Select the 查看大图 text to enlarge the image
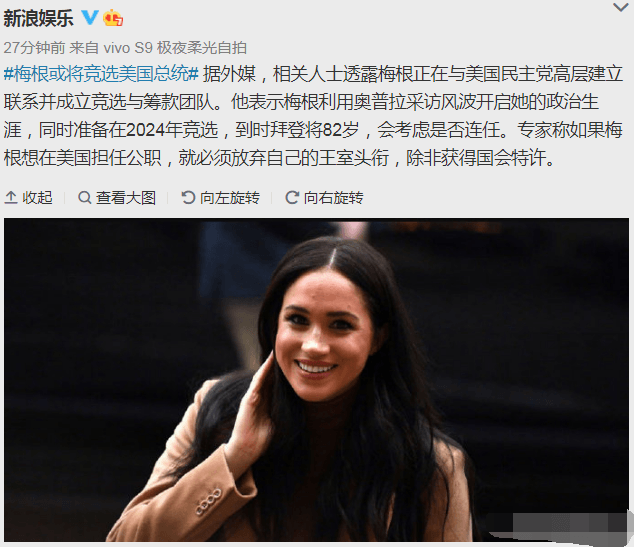The image size is (634, 547). click(126, 198)
